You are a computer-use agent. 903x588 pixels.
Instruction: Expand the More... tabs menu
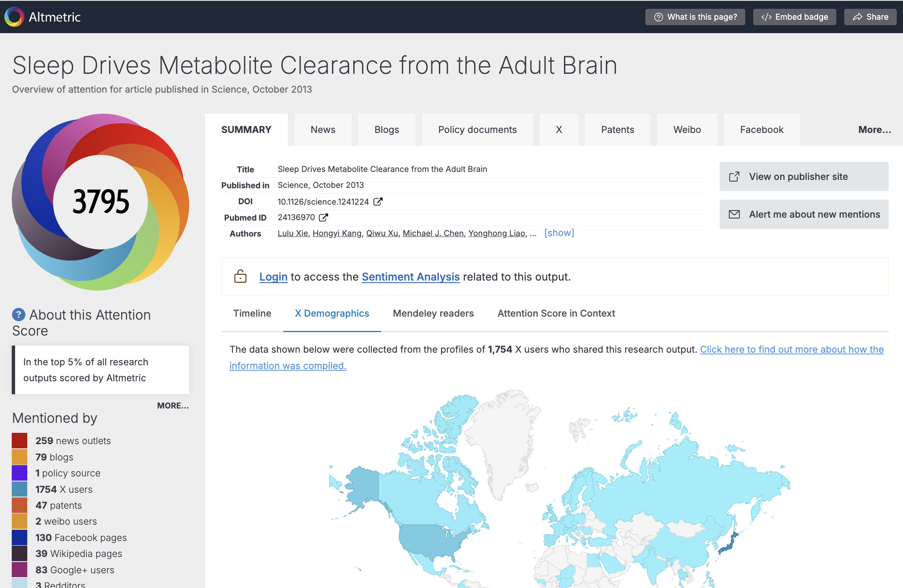pyautogui.click(x=874, y=130)
